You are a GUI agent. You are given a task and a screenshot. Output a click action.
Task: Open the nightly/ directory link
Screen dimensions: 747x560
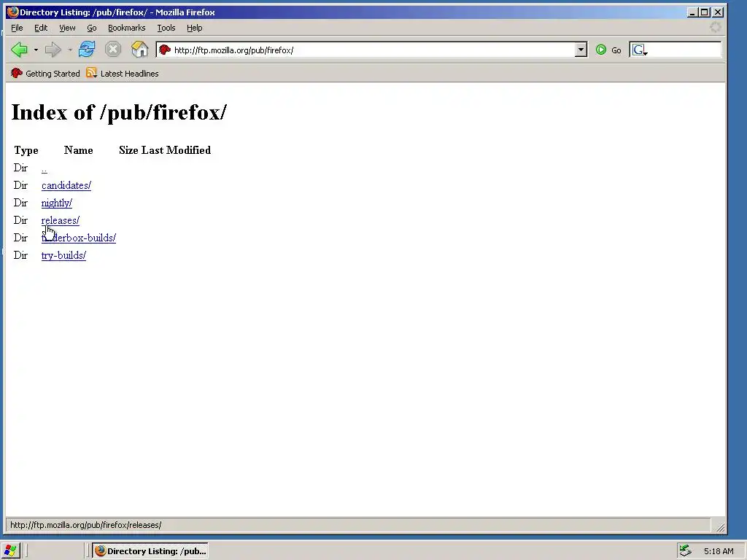point(57,203)
